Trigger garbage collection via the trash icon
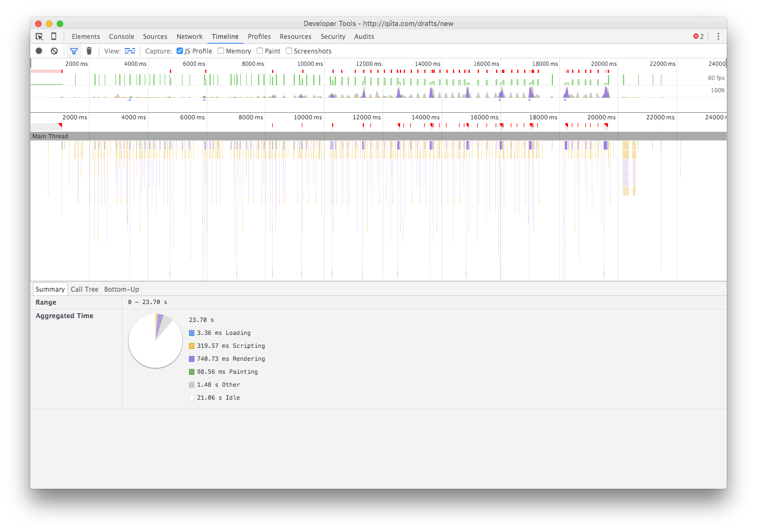 point(89,51)
